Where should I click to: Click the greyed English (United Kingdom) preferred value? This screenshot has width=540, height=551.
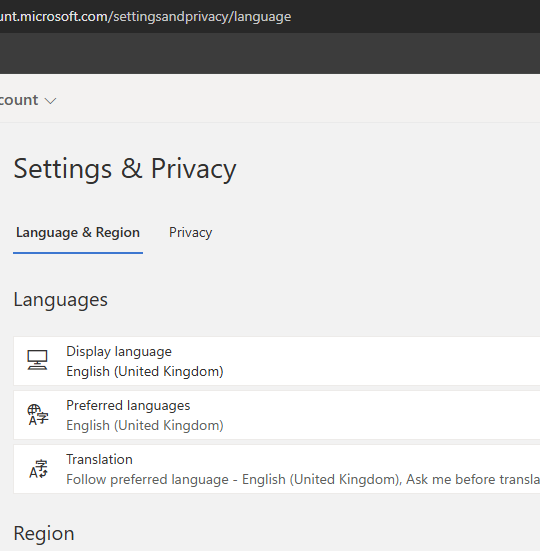(145, 426)
